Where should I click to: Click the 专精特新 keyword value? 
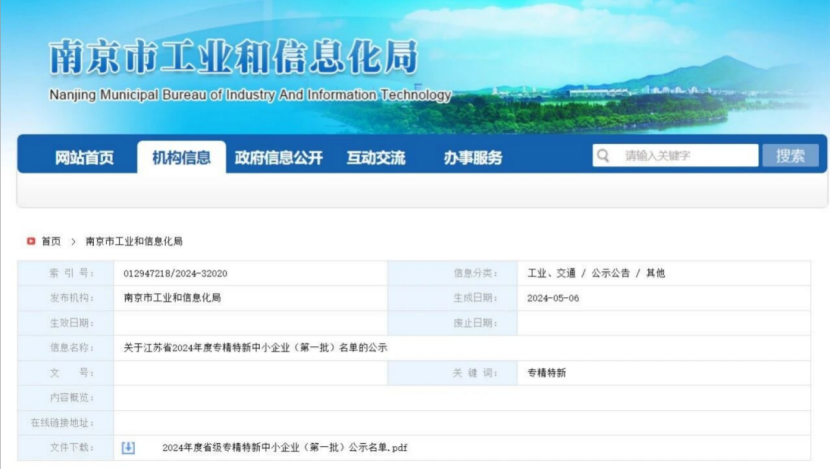tap(547, 373)
